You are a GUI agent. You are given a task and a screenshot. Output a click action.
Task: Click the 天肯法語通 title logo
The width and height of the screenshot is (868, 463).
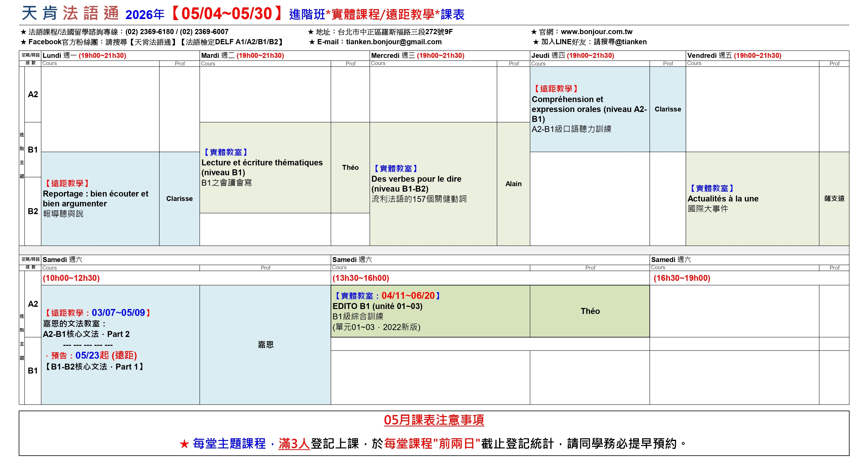click(x=70, y=13)
